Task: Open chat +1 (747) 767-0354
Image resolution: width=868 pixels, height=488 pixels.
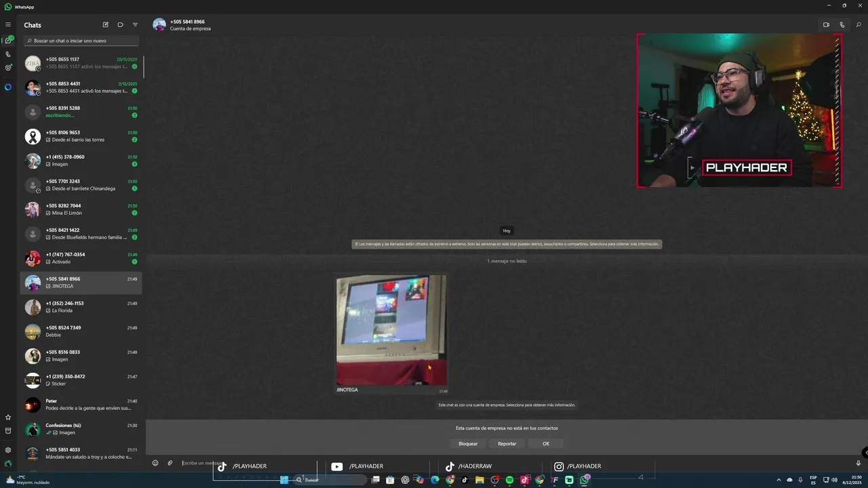Action: pos(81,258)
